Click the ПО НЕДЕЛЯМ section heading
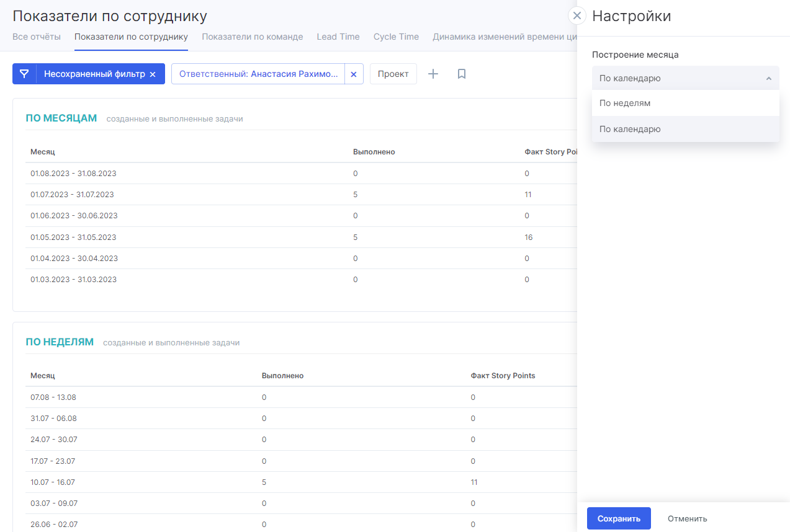This screenshot has height=532, width=790. [x=60, y=342]
